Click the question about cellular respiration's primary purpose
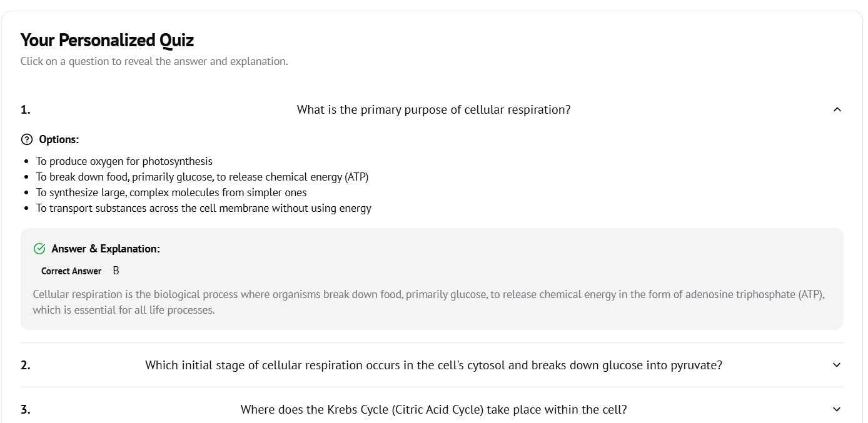Image resolution: width=868 pixels, height=423 pixels. click(433, 110)
